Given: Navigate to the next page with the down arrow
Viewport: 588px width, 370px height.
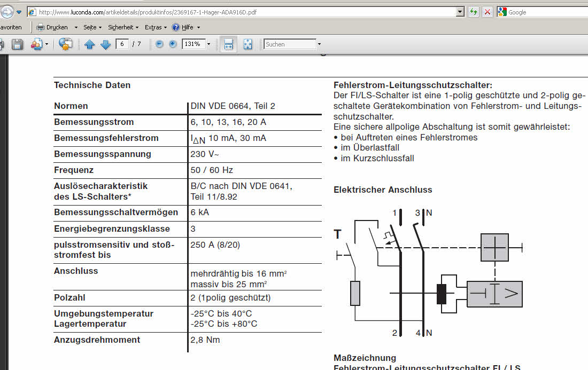Looking at the screenshot, I should point(105,44).
